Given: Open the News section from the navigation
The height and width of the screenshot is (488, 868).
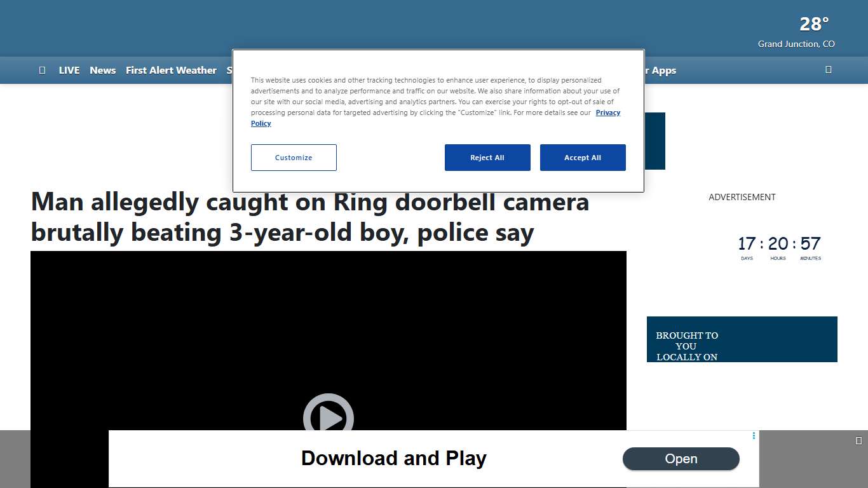Looking at the screenshot, I should click(x=102, y=70).
